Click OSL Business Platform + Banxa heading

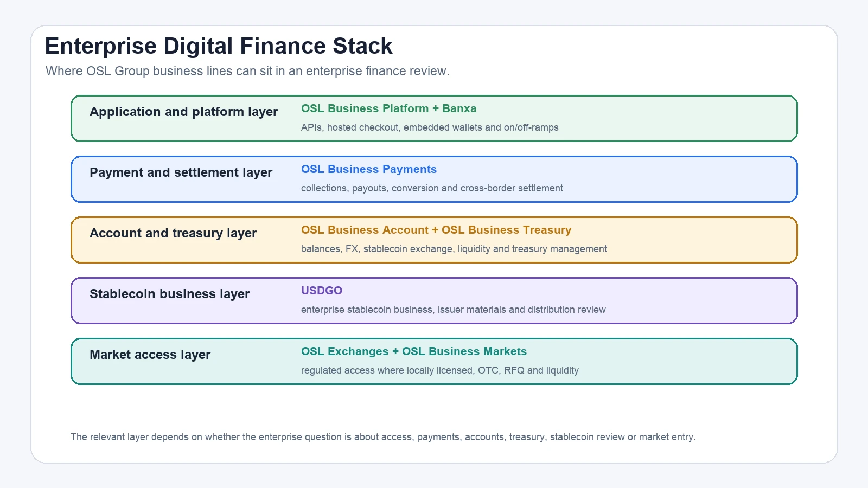click(x=388, y=108)
